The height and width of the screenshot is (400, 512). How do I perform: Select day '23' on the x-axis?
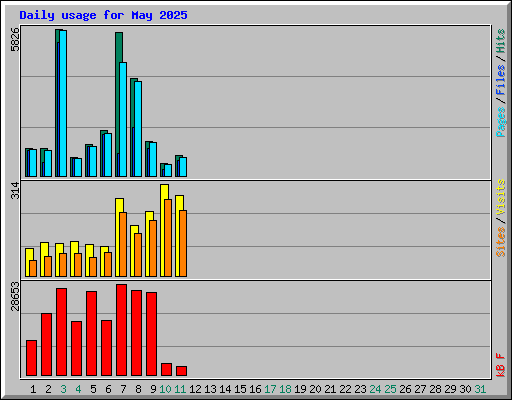360,389
